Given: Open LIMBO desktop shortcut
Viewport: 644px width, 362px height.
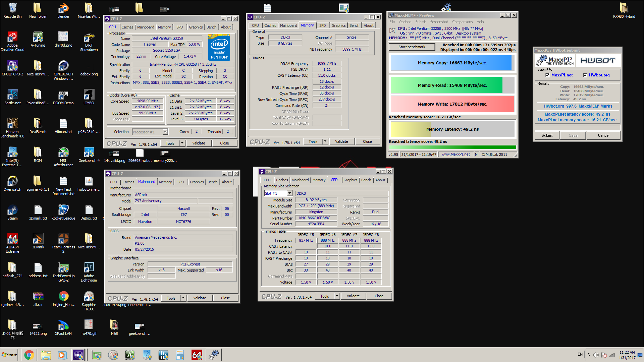Looking at the screenshot, I should (89, 97).
